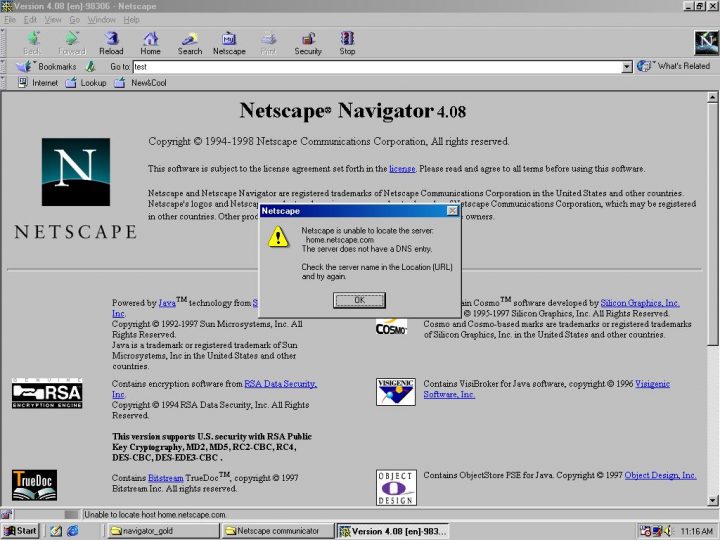Image resolution: width=720 pixels, height=540 pixels.
Task: Open the Help menu
Action: click(x=131, y=20)
